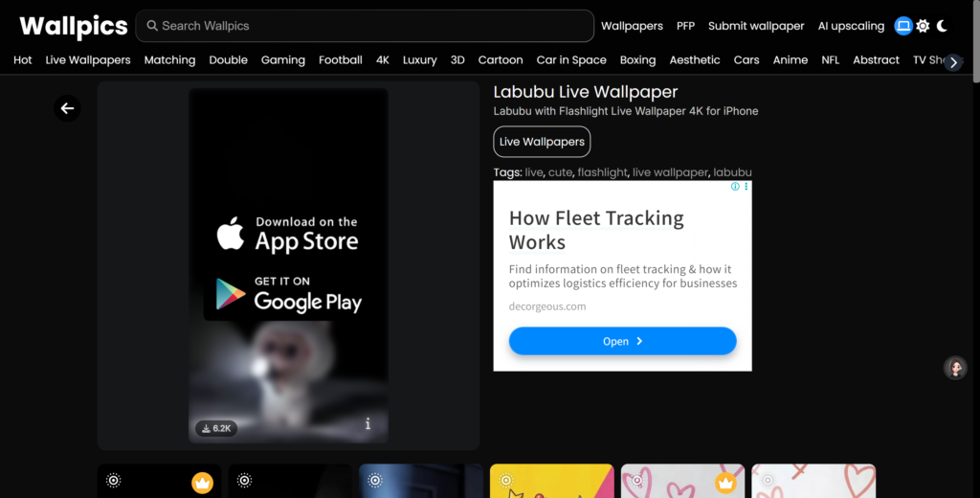Image resolution: width=980 pixels, height=498 pixels.
Task: Click the magnifier icon in search bar
Action: click(x=152, y=26)
